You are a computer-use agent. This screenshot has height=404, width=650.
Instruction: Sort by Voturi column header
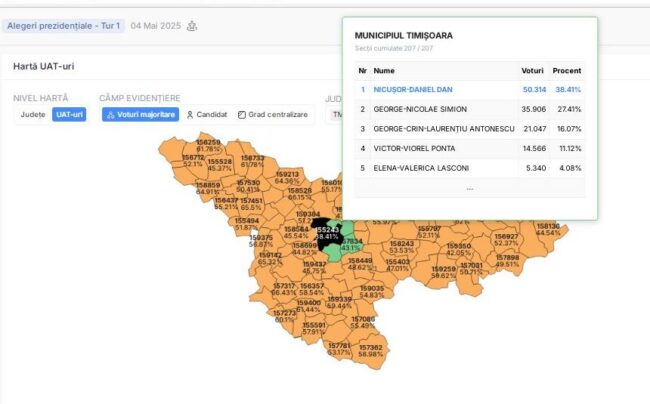[532, 71]
